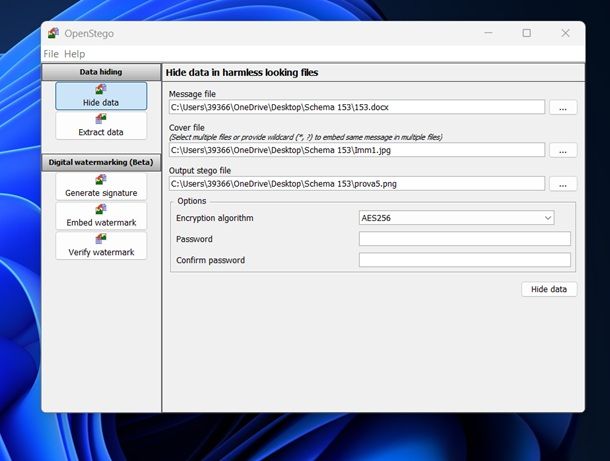Click the Message file path field
Viewport: 610px width, 461px height.
pos(357,107)
